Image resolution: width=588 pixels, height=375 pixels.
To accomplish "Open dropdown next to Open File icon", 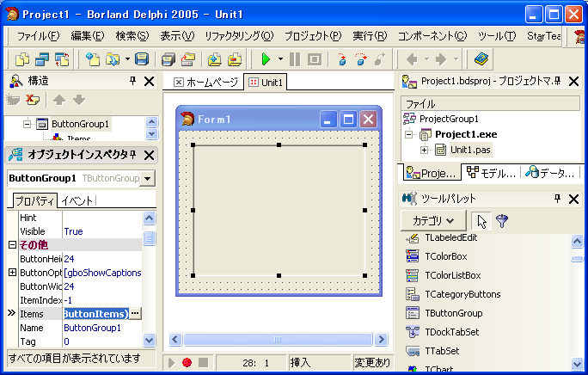I will 127,59.
